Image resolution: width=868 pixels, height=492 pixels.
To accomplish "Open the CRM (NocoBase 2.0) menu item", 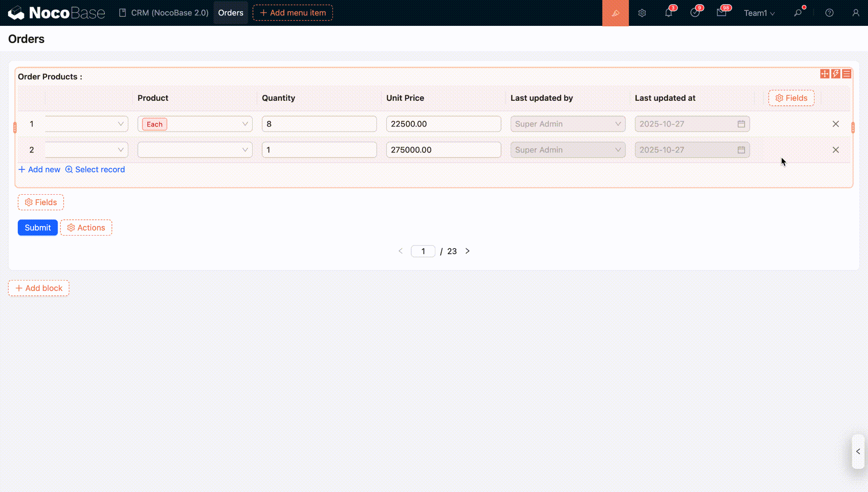I will click(x=164, y=13).
